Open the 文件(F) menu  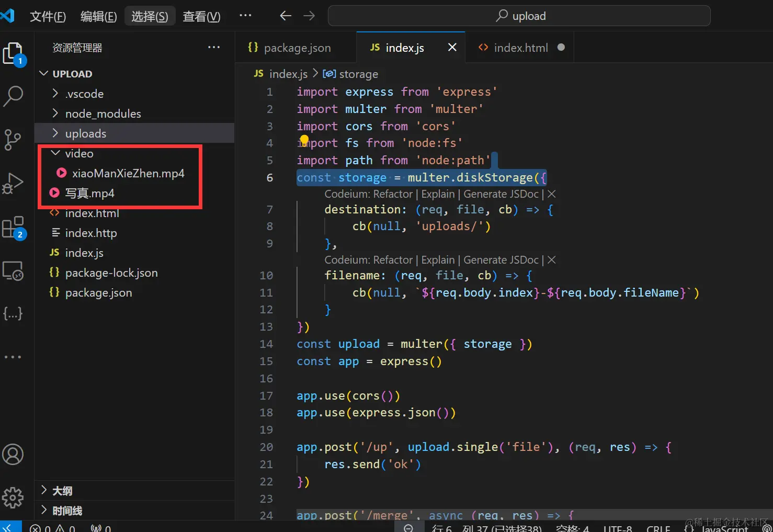[x=48, y=16]
